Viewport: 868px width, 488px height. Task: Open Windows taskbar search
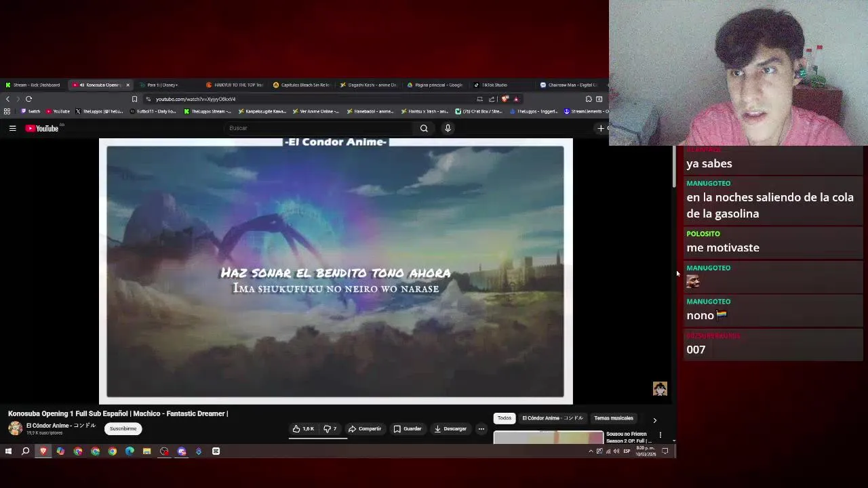click(x=25, y=451)
